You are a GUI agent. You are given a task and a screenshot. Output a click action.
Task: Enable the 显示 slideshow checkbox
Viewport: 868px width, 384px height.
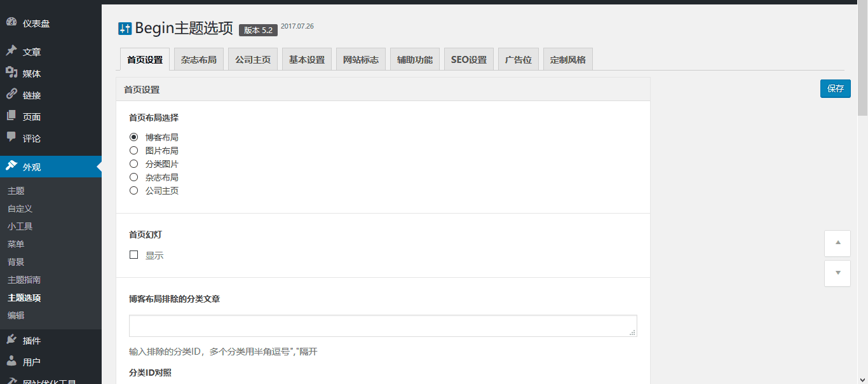[x=133, y=254]
